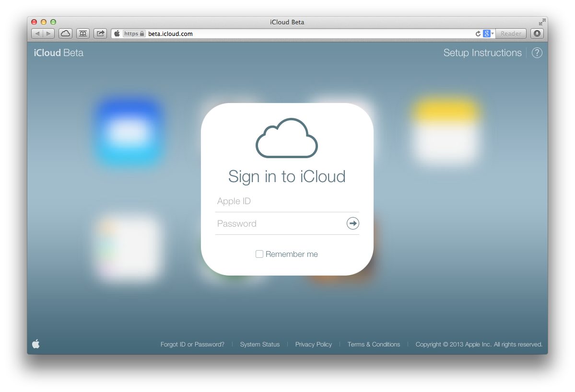This screenshot has width=575, height=392.
Task: Click the downloads icon in Safari toolbar
Action: point(537,34)
